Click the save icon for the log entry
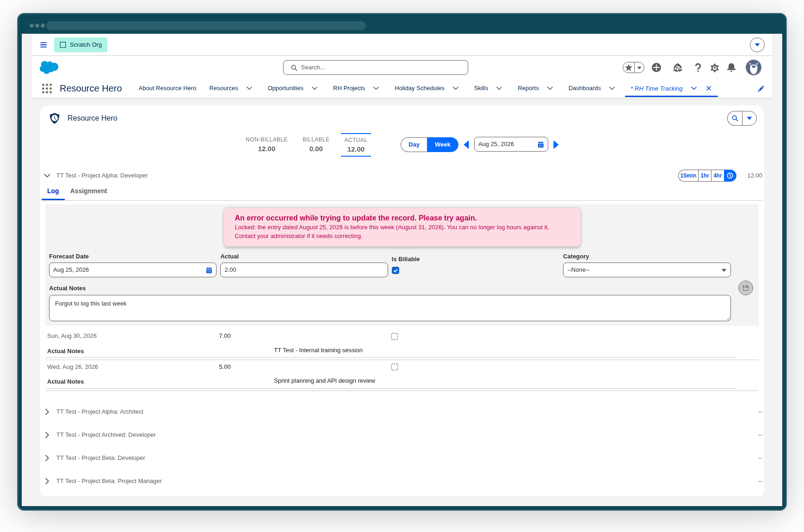 click(x=746, y=288)
